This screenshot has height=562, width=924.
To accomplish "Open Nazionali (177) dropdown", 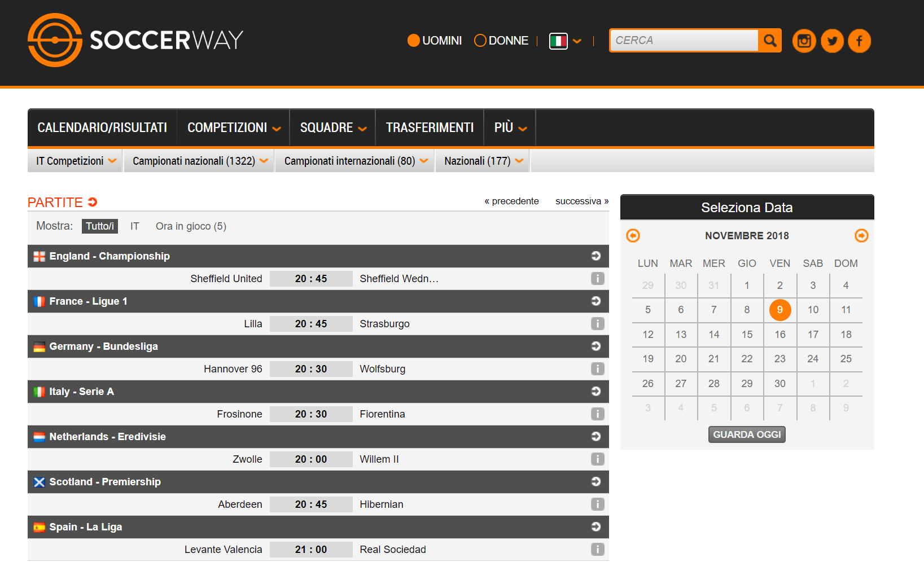I will coord(484,161).
